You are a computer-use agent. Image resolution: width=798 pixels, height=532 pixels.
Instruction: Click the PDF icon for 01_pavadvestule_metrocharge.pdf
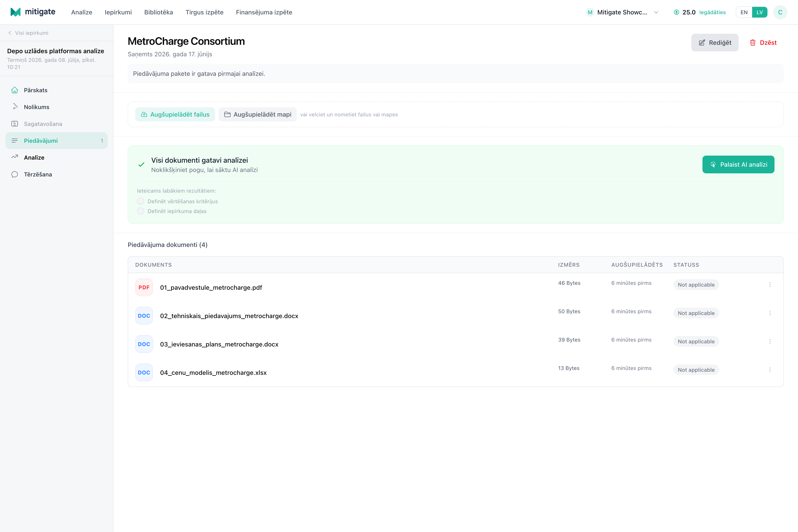click(x=144, y=287)
